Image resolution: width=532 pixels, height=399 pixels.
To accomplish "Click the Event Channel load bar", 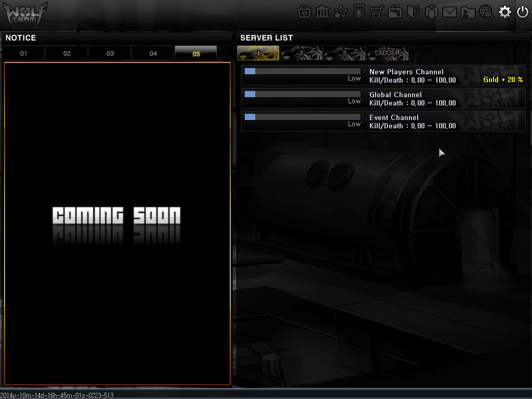I will [x=302, y=117].
